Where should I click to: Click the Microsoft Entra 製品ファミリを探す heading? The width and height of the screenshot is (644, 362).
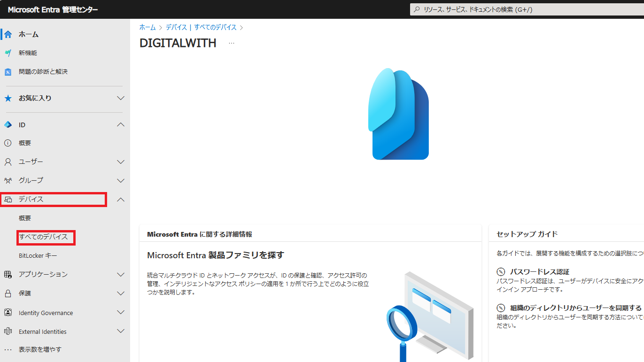pos(216,255)
